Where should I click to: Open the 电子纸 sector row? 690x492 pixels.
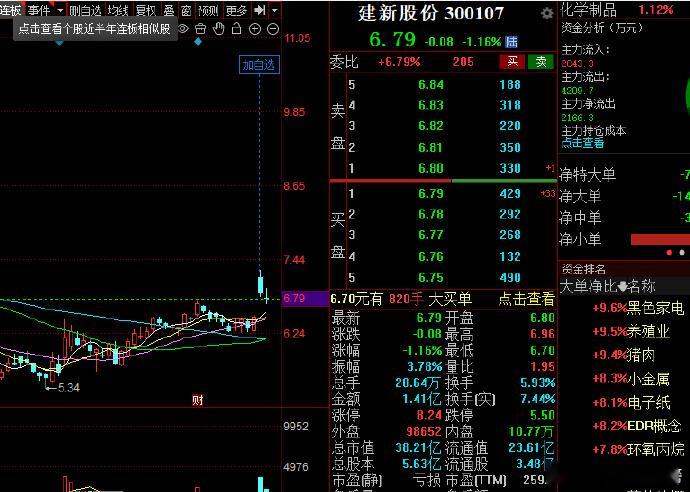point(631,403)
